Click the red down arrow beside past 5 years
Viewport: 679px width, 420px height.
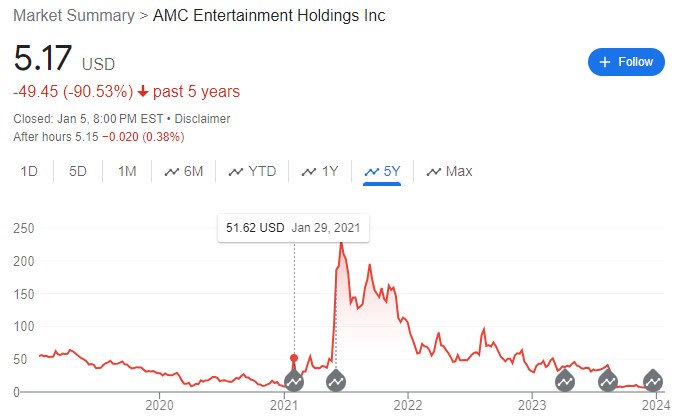tap(143, 92)
